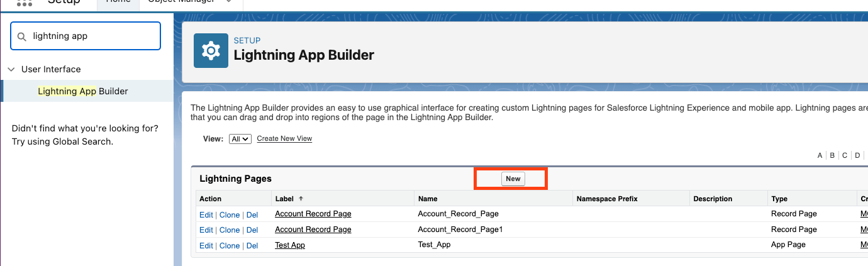Select the Test_App name cell
This screenshot has height=266, width=868.
tap(434, 245)
